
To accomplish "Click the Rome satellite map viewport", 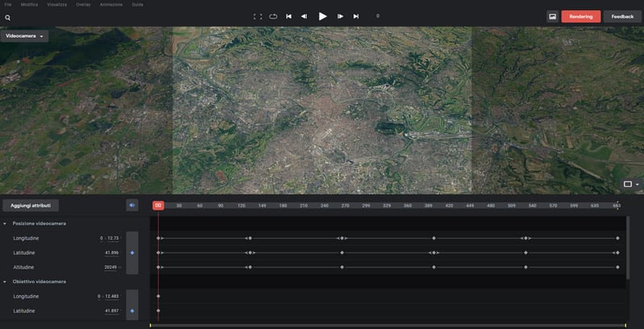I will click(x=322, y=111).
